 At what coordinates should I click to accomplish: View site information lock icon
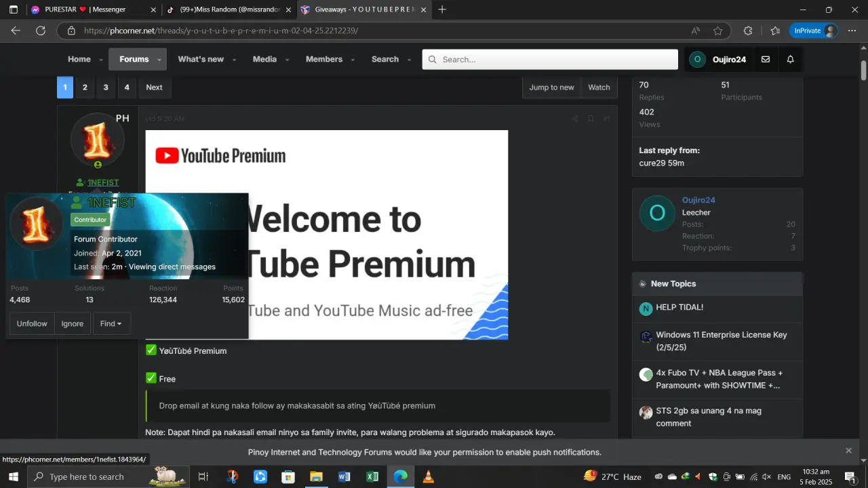point(71,30)
